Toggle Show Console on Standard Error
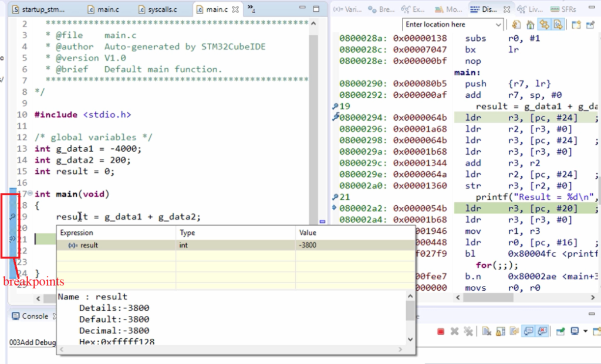 542,331
